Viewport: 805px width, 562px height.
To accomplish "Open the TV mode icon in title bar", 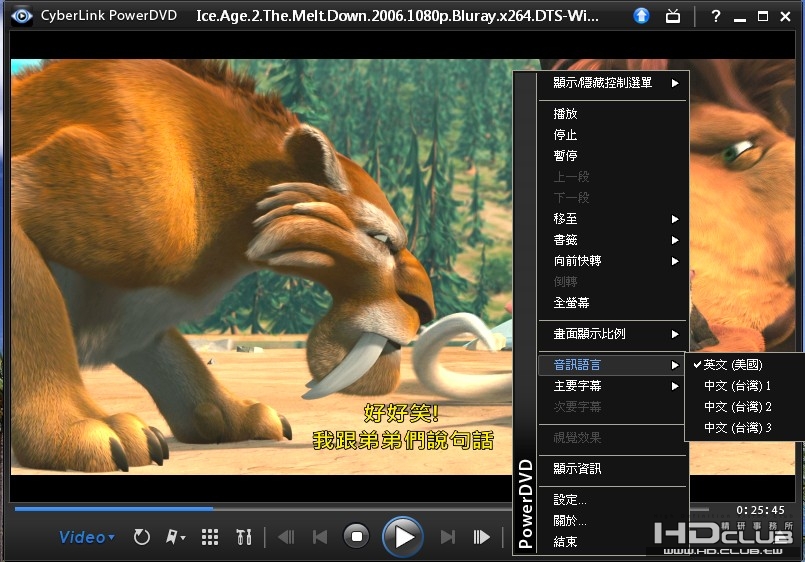I will [673, 16].
